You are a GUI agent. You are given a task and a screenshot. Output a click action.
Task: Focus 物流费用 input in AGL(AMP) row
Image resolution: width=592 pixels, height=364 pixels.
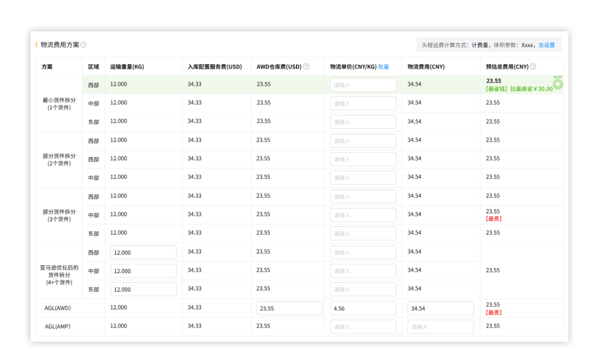coord(440,327)
